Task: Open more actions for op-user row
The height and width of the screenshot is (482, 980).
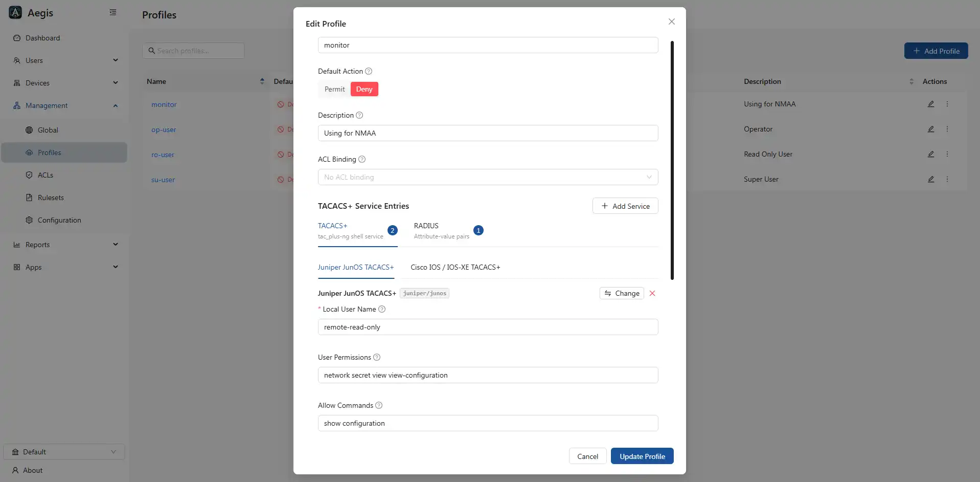Action: point(947,129)
